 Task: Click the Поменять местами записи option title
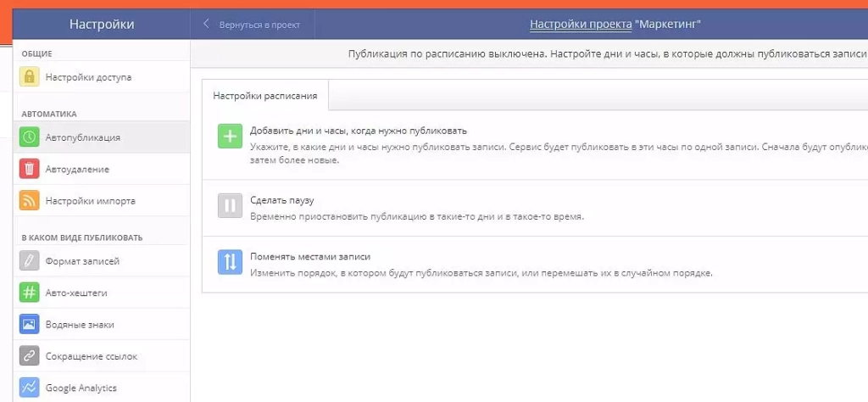tap(310, 257)
